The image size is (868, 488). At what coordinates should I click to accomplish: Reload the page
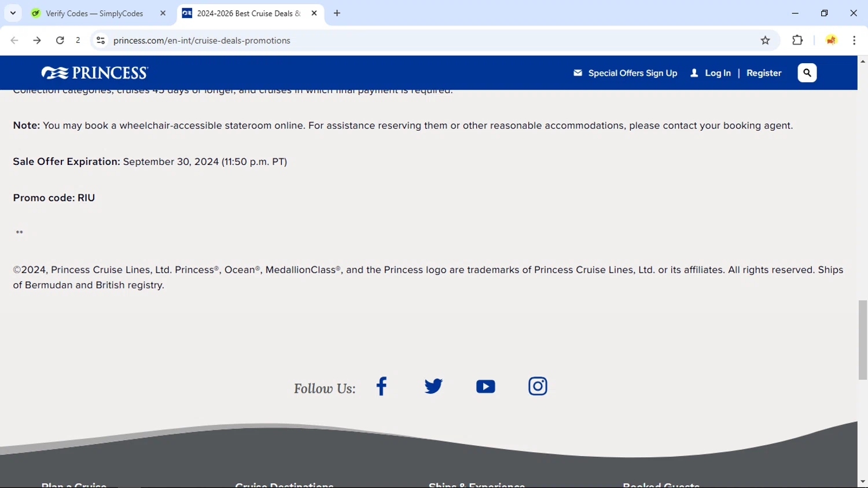tap(60, 41)
